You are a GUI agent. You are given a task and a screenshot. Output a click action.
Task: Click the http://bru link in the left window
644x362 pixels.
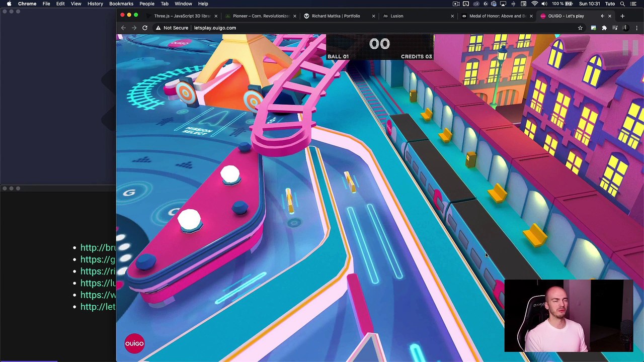[98, 247]
